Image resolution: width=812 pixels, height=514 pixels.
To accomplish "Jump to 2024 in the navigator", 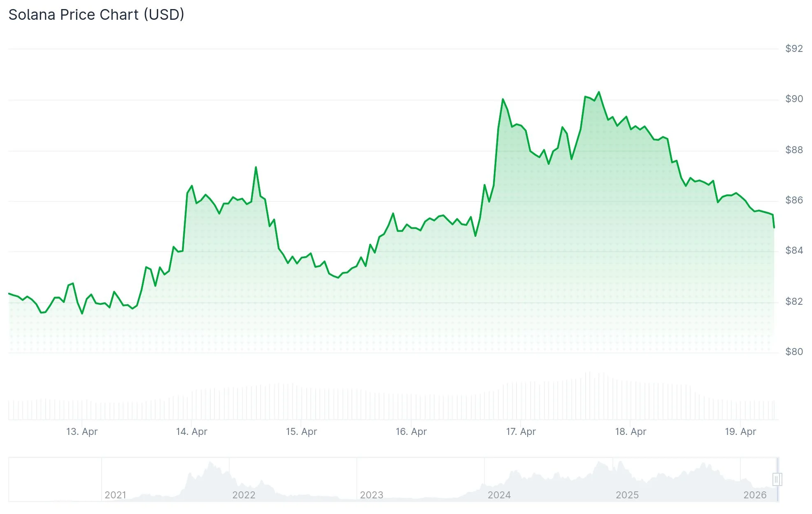I will [499, 495].
